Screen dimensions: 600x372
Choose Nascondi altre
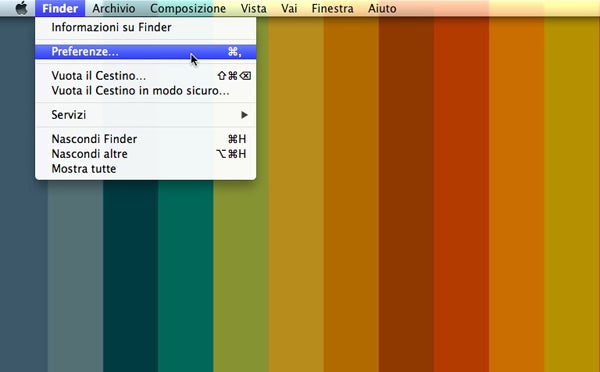145,154
